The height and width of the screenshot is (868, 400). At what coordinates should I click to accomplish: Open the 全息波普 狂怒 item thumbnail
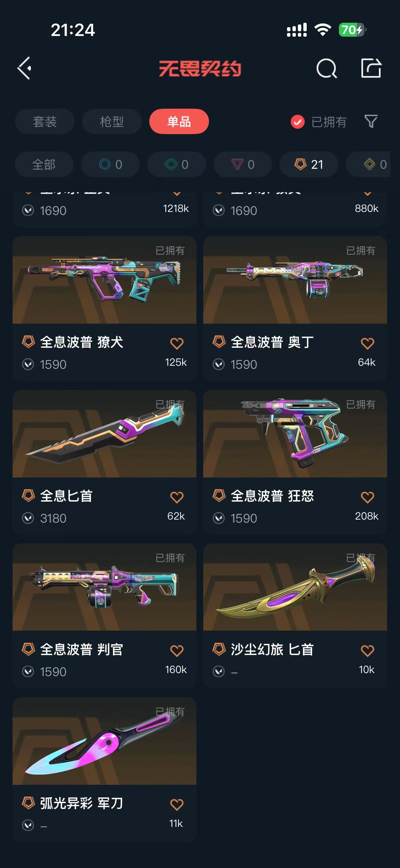(x=295, y=434)
